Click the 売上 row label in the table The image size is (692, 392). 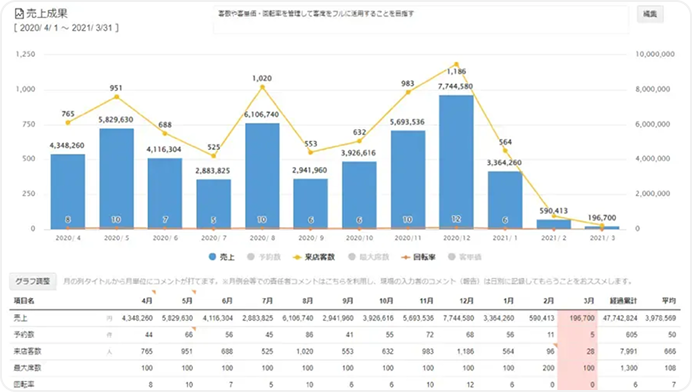pos(21,318)
